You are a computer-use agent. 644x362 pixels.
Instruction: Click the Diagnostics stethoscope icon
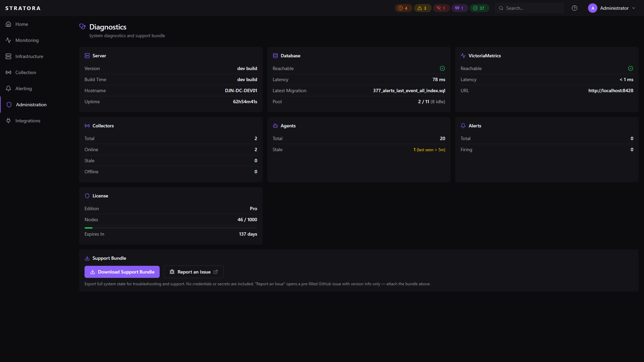[x=83, y=26]
